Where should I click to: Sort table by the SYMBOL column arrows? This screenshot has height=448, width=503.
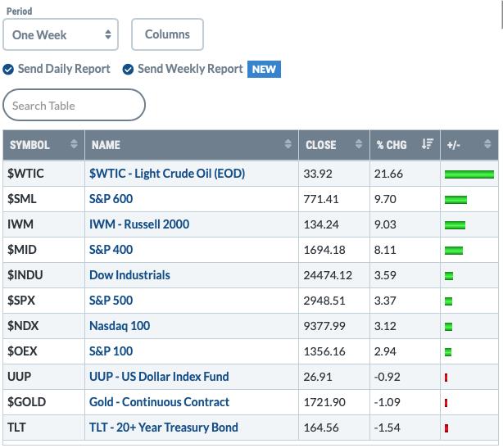point(74,144)
